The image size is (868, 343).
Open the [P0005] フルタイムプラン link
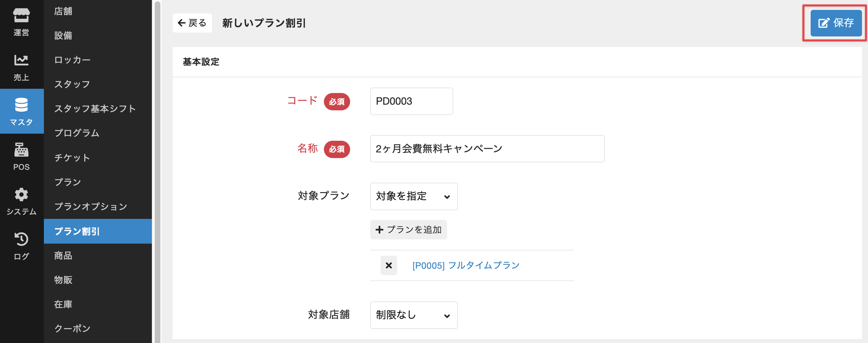tap(466, 265)
